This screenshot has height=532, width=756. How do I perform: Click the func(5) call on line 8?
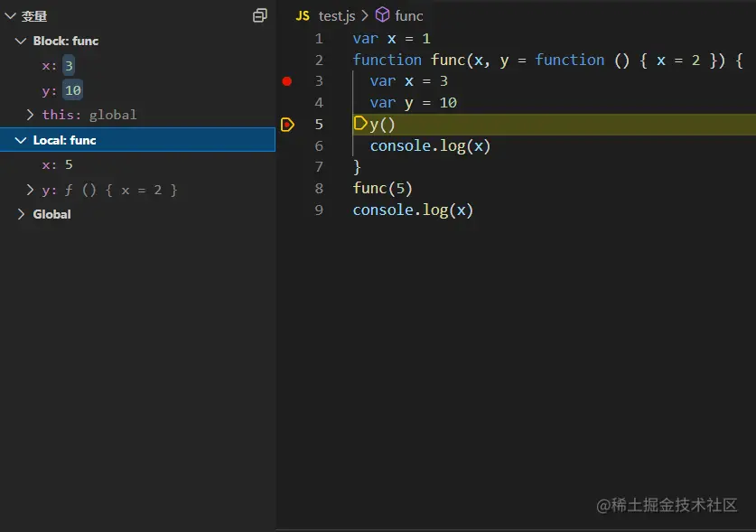[382, 189]
